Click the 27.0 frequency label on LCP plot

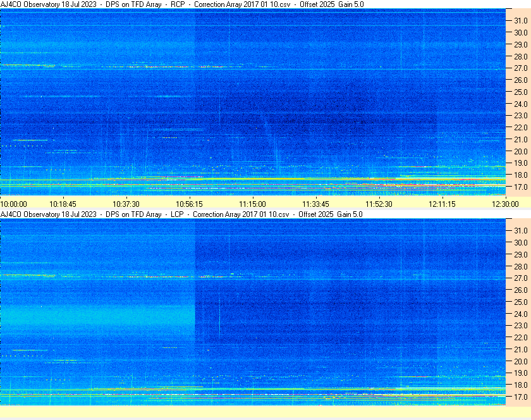(x=521, y=278)
